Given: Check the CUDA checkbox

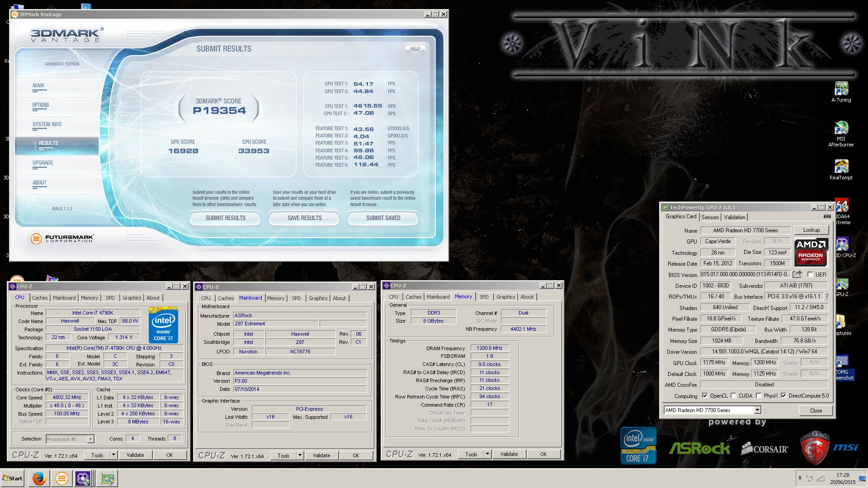Looking at the screenshot, I should (733, 396).
